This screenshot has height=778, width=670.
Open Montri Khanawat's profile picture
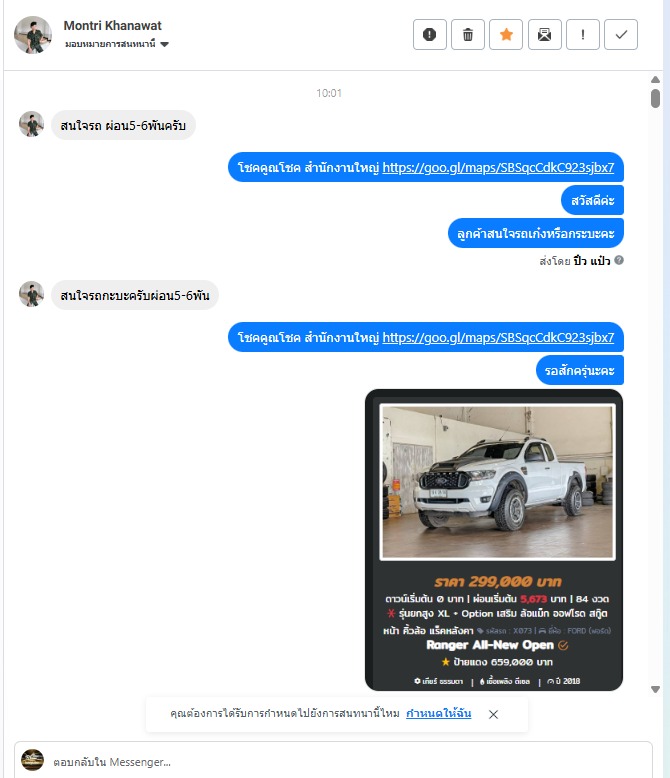[x=33, y=35]
